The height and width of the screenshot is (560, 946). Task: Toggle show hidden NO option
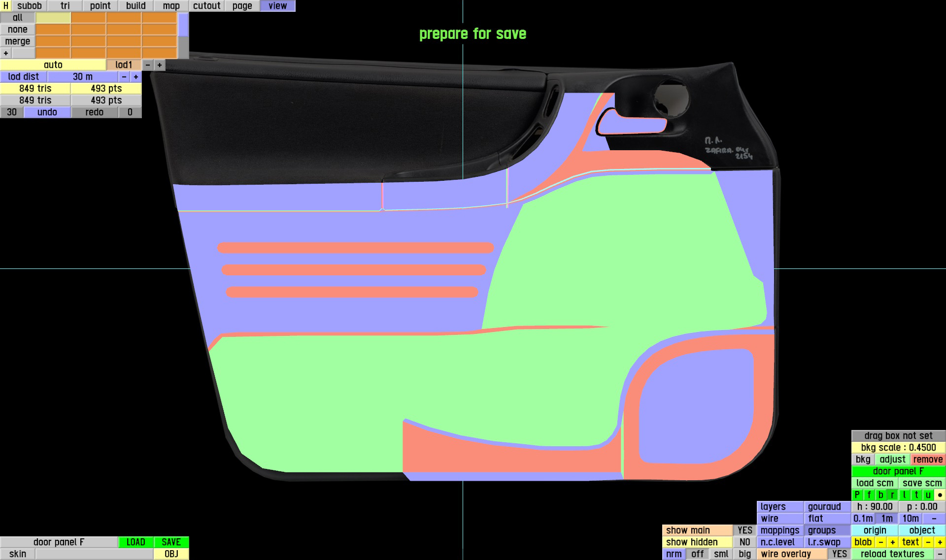click(x=744, y=542)
